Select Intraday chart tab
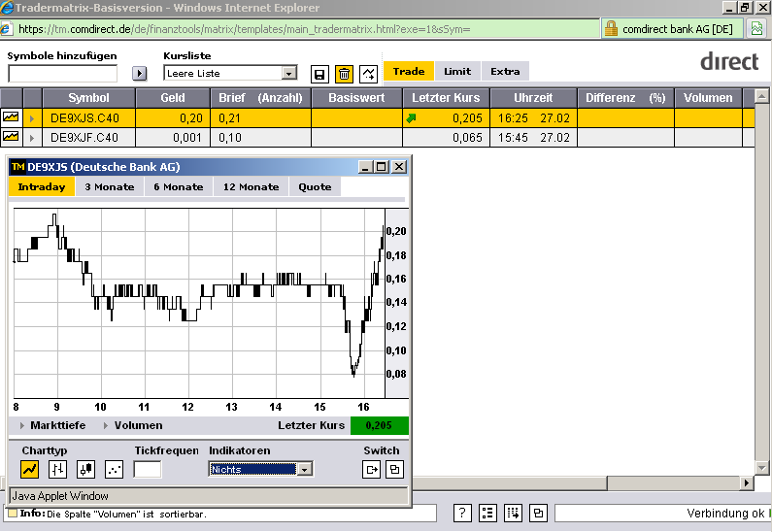The image size is (772, 532). [42, 187]
